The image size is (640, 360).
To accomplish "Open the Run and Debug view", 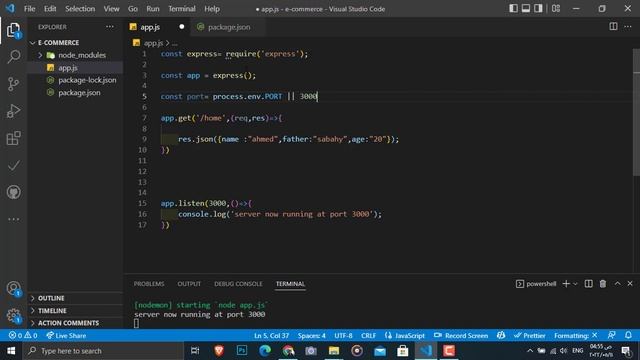I will [x=13, y=111].
